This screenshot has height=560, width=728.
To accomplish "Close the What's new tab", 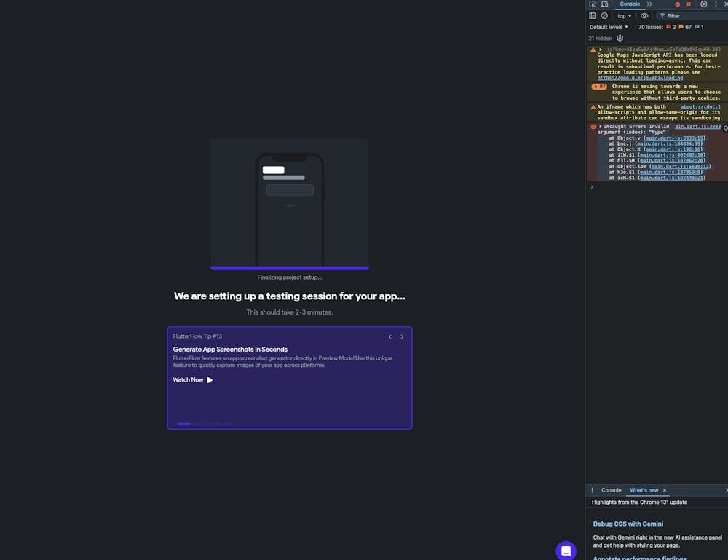I will [665, 490].
